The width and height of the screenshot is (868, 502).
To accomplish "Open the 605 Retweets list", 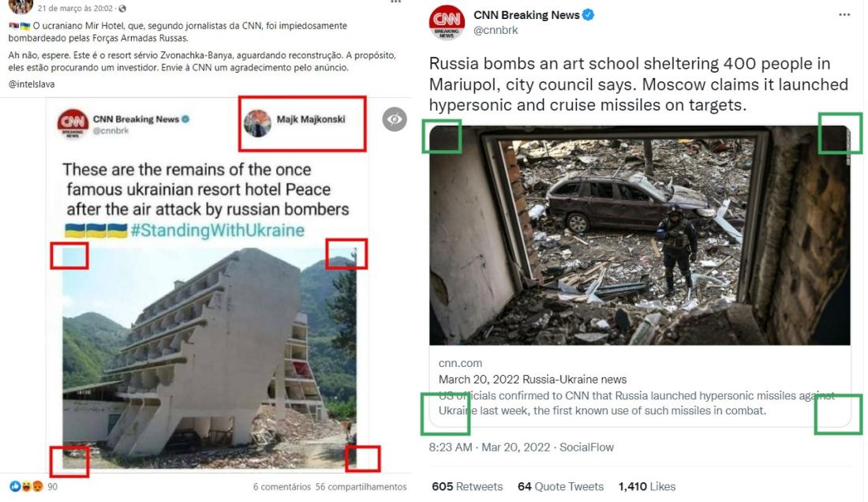I will pyautogui.click(x=467, y=486).
